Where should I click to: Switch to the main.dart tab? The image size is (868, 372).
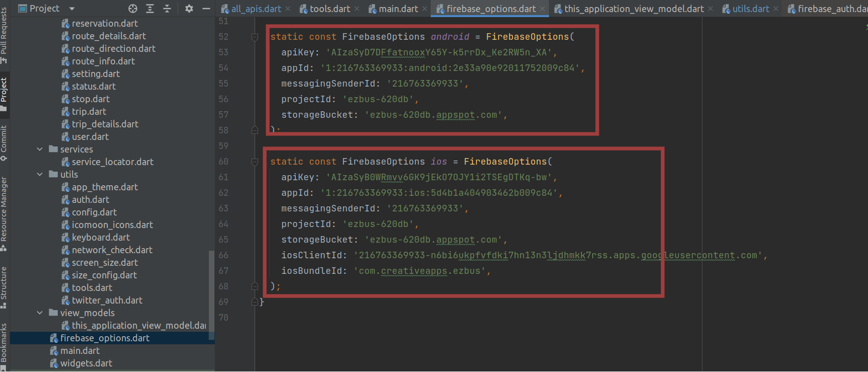[x=398, y=9]
